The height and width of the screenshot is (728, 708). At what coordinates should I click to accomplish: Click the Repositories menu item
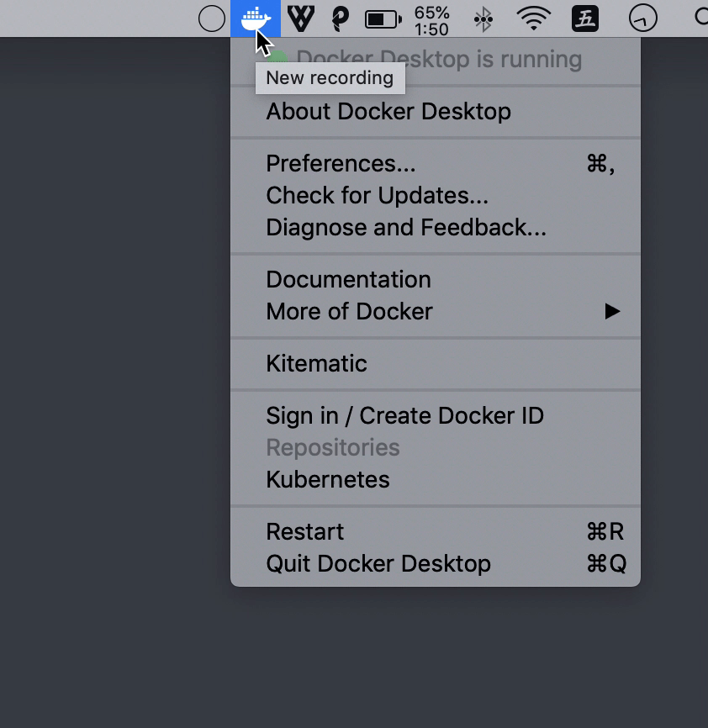(x=436, y=447)
